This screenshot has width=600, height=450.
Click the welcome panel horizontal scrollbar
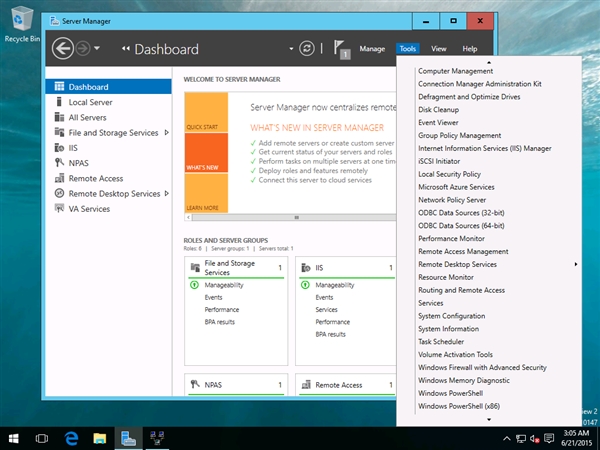coord(296,217)
